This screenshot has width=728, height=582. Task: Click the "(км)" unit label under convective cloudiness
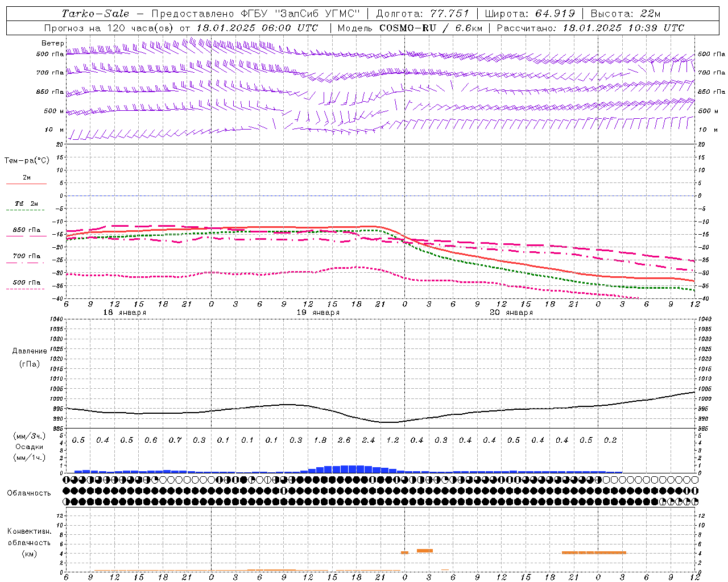pyautogui.click(x=29, y=554)
